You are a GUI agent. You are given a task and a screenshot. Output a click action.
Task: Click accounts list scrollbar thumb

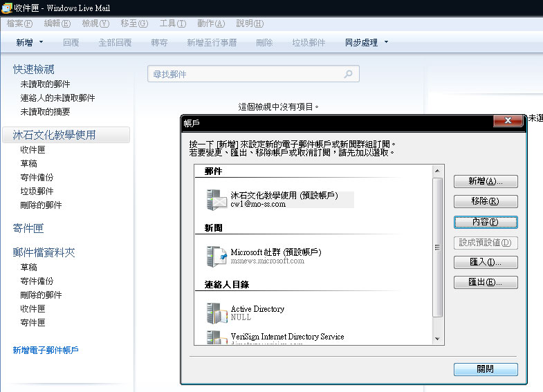(x=437, y=248)
